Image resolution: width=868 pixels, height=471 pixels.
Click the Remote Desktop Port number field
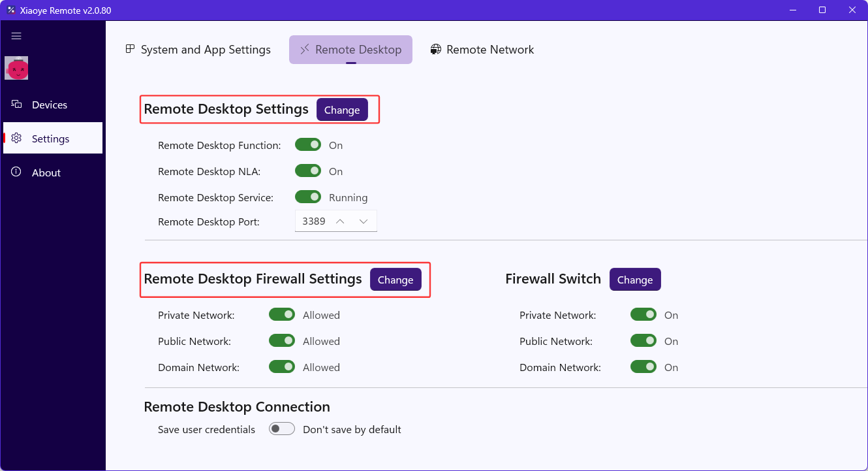[314, 221]
